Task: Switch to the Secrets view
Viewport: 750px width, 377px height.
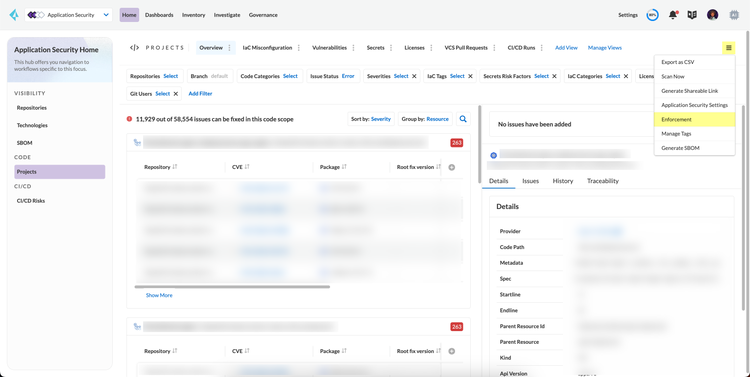Action: coord(375,48)
